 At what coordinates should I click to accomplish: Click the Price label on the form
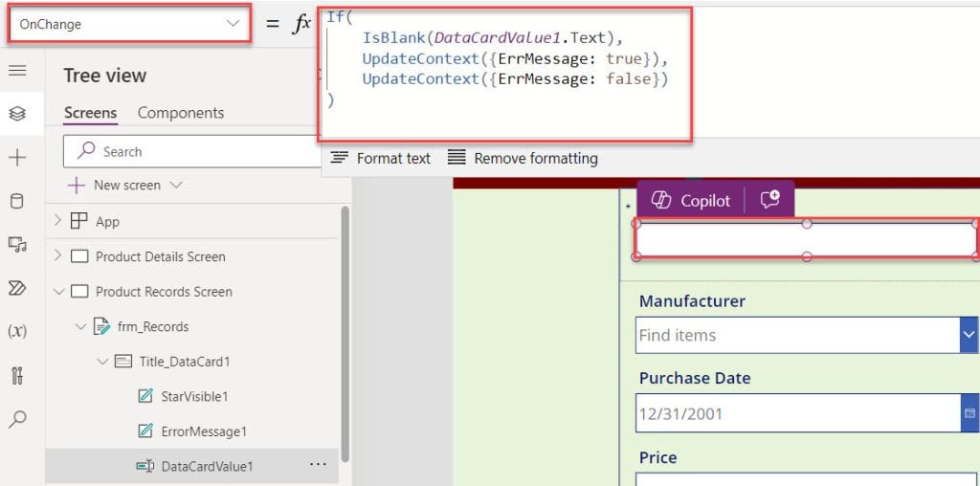click(x=658, y=458)
